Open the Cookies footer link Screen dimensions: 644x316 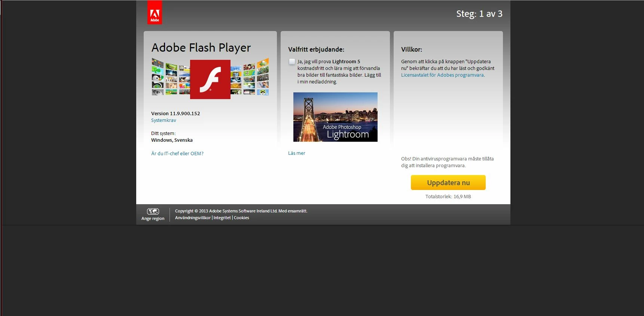point(241,218)
